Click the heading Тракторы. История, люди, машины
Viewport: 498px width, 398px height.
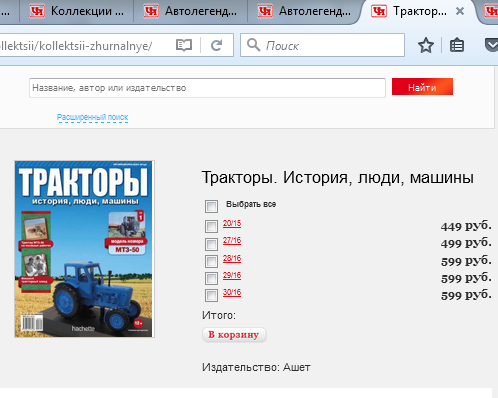338,177
